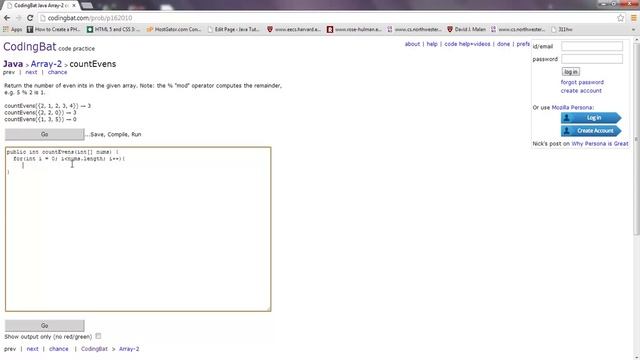Open the 'about' link
Image resolution: width=640 pixels, height=360 pixels.
[412, 44]
